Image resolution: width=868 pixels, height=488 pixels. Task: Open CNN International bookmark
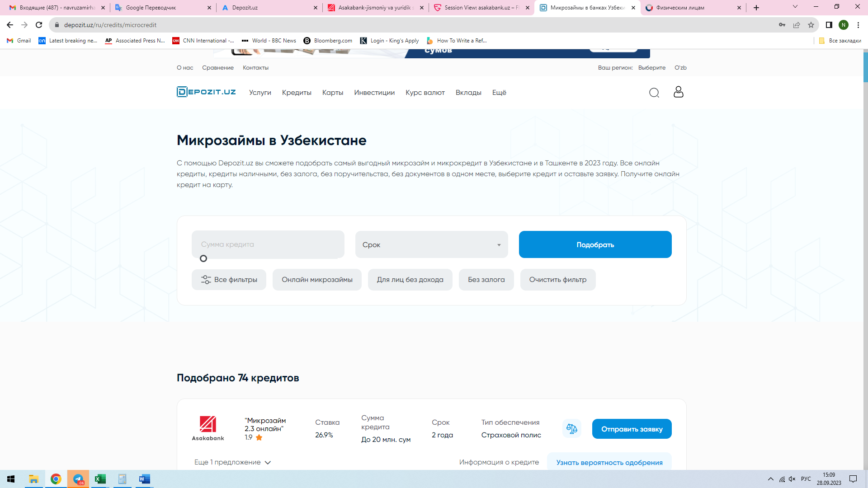(x=203, y=41)
